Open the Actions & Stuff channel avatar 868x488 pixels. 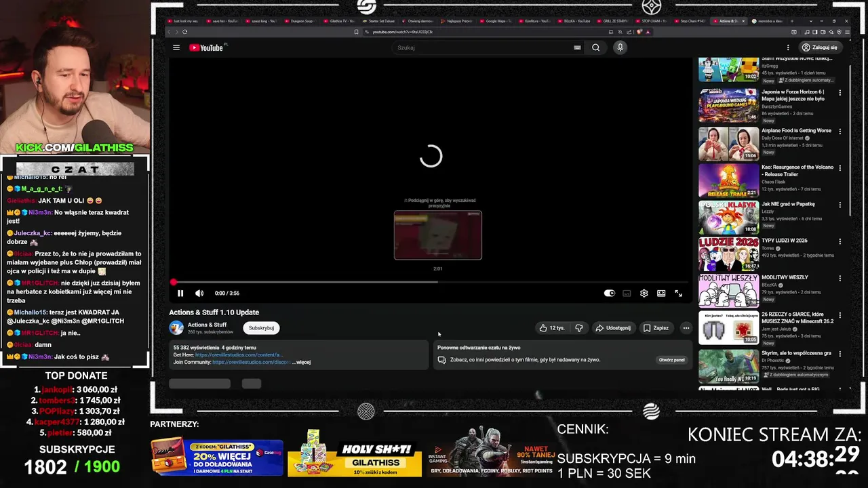click(x=176, y=328)
